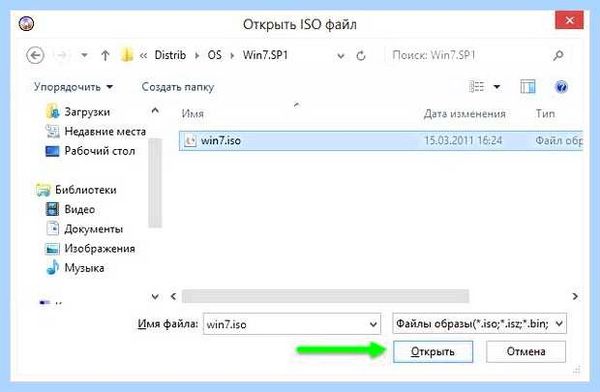Click the navigation pane scroll down arrow

(155, 296)
